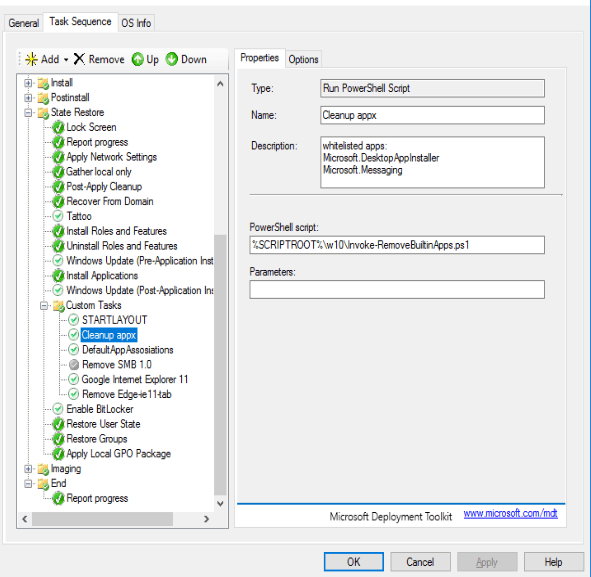
Task: Click the Parameters input field
Action: click(x=397, y=289)
